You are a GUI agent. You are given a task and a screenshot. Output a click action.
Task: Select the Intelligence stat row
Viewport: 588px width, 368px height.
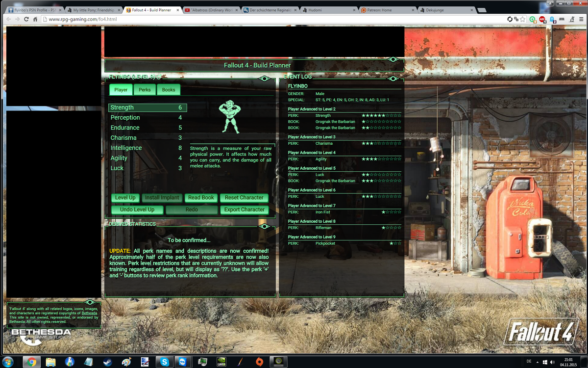click(147, 148)
